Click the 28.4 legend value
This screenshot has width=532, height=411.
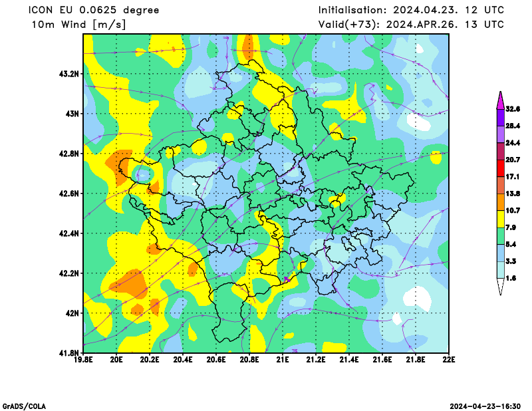(513, 126)
